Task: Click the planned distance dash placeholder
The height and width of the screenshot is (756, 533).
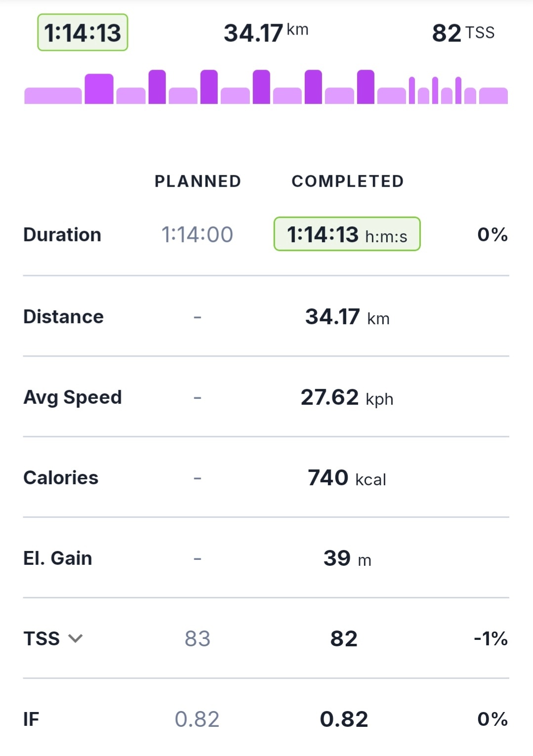Action: [x=197, y=317]
